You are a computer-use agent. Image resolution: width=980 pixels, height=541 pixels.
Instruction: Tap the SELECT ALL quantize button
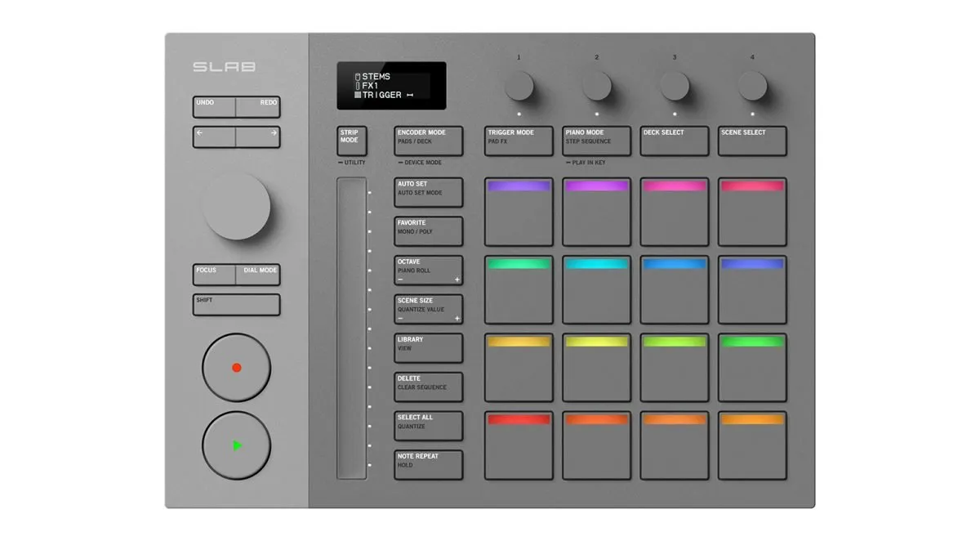[x=427, y=426]
